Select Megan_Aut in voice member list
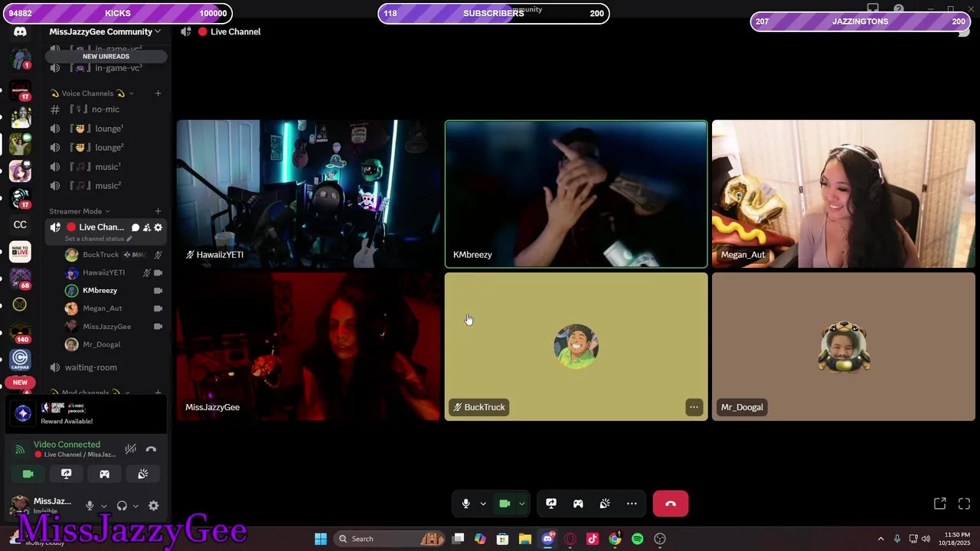This screenshot has width=980, height=551. pos(114,308)
